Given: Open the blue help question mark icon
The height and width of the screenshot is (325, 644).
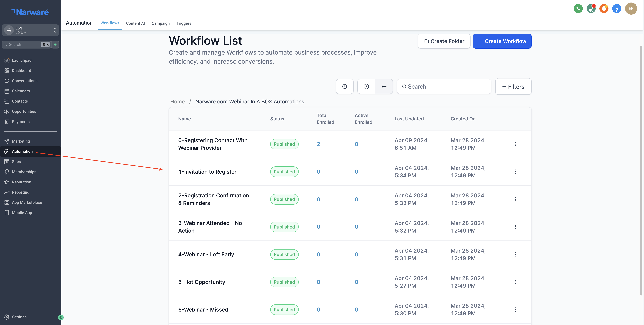Looking at the screenshot, I should (617, 9).
